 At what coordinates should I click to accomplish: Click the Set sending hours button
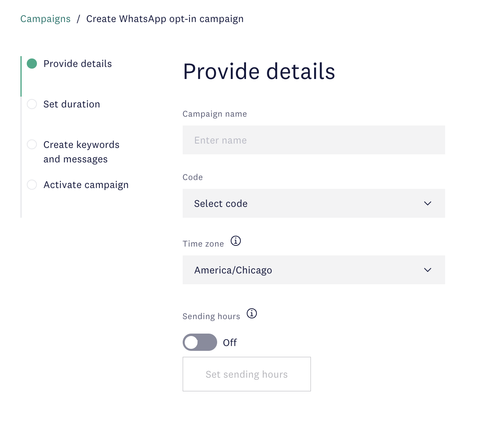coord(247,374)
